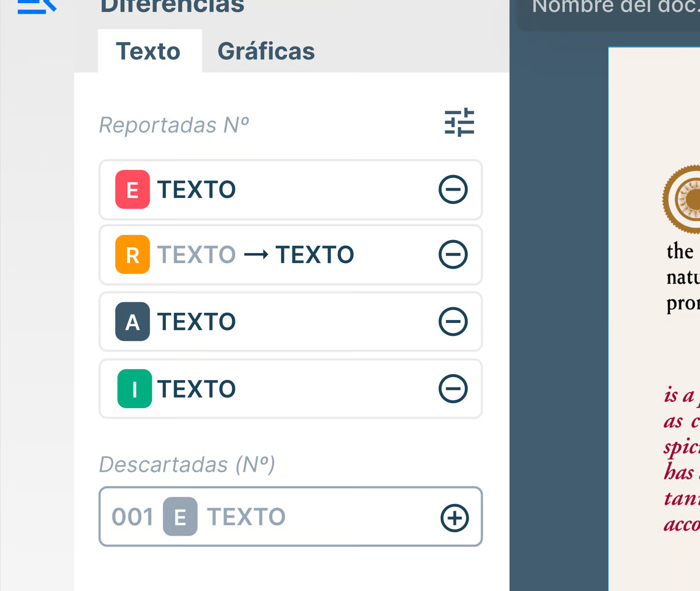The height and width of the screenshot is (591, 700).
Task: Click the Reportadas Nº section label
Action: point(174,125)
